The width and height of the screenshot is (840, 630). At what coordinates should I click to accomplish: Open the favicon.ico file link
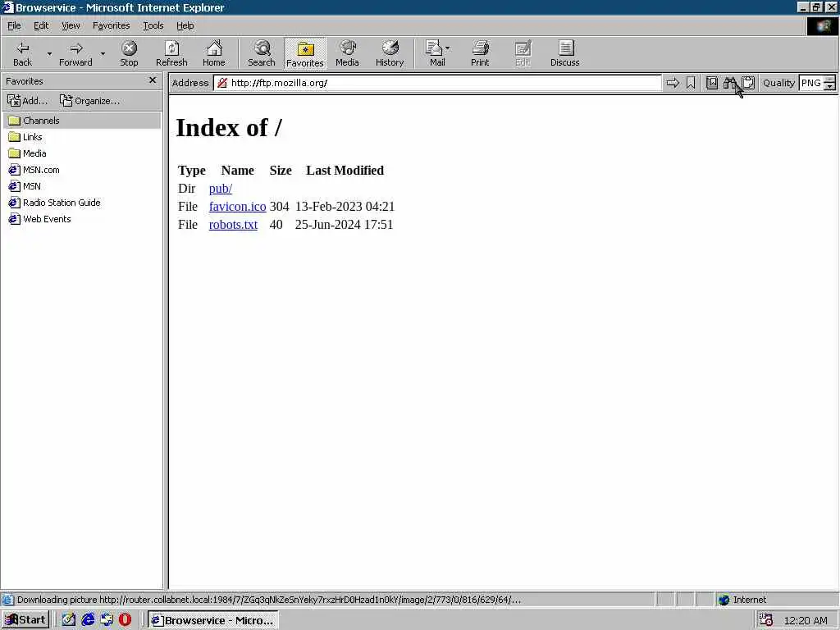237,207
